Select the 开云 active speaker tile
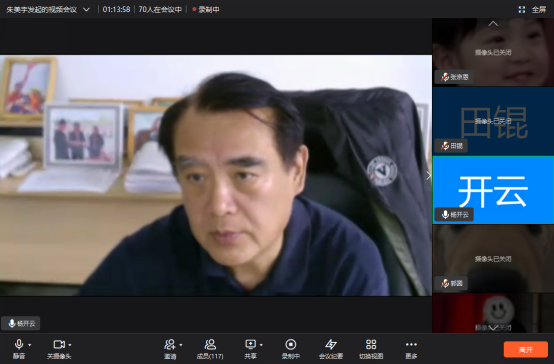The width and height of the screenshot is (554, 364). [x=493, y=190]
